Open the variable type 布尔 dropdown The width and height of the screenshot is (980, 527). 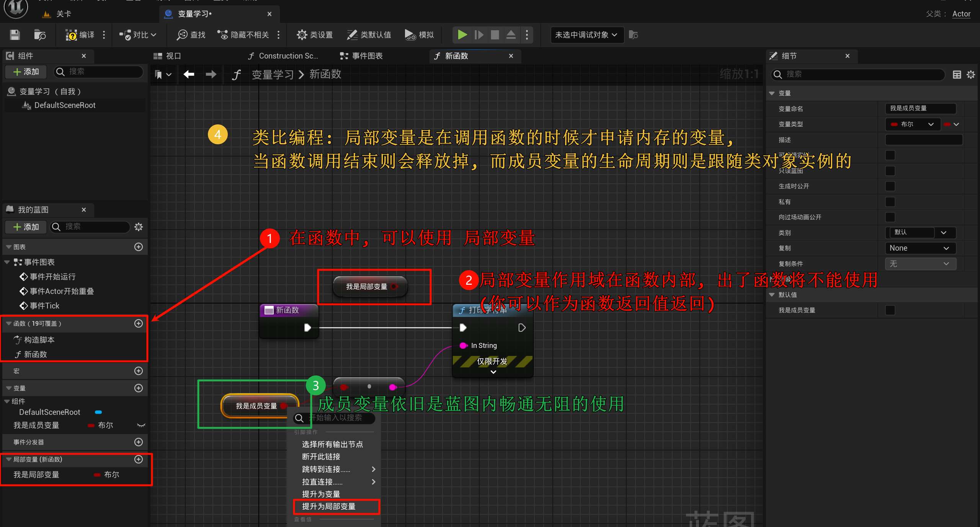tap(913, 124)
